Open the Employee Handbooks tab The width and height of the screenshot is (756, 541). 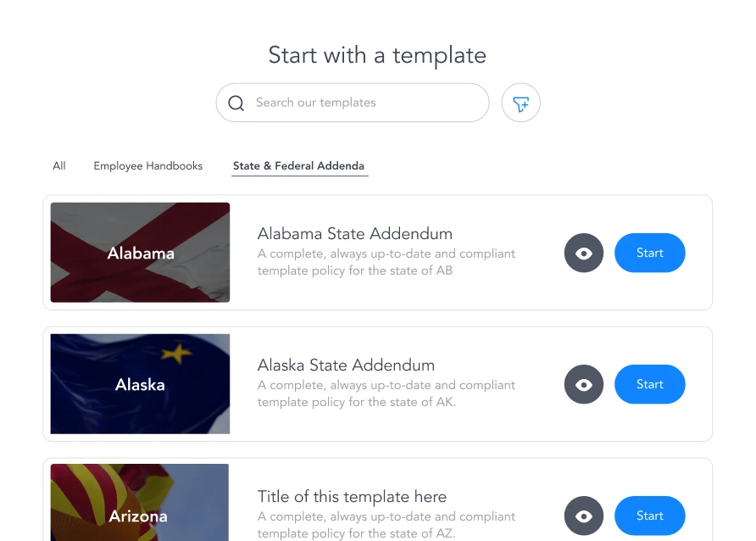point(147,165)
